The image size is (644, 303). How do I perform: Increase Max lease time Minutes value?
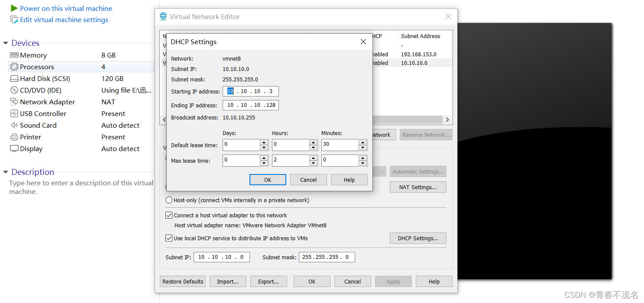tap(362, 158)
